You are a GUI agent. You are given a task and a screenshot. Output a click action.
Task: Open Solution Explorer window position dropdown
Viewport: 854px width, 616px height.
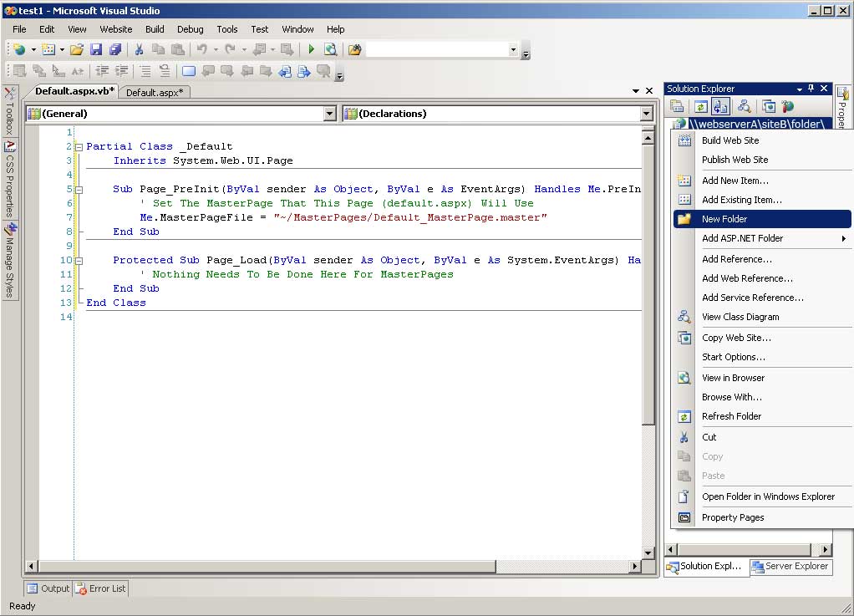(799, 89)
